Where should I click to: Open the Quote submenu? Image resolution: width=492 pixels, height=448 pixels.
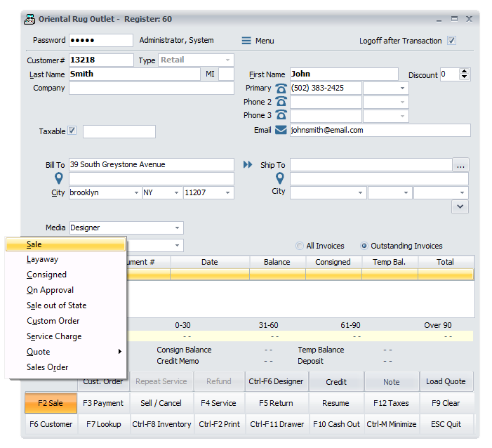(x=65, y=352)
